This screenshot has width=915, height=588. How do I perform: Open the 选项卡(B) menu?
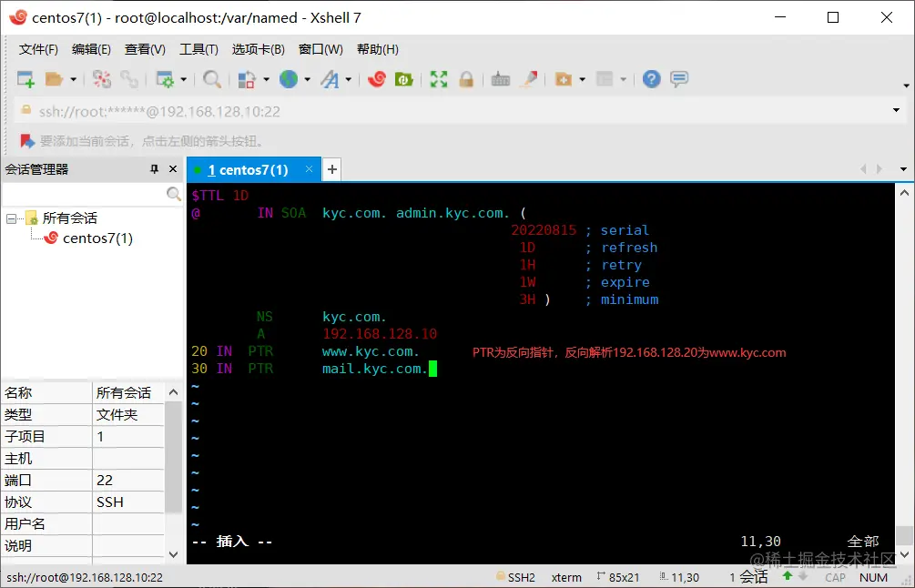(258, 49)
